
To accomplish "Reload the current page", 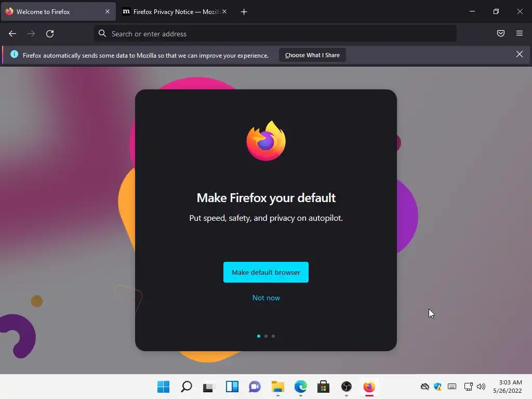I will click(x=50, y=34).
